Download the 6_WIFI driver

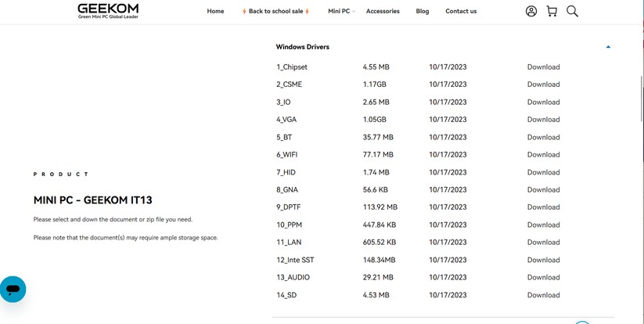pos(543,154)
